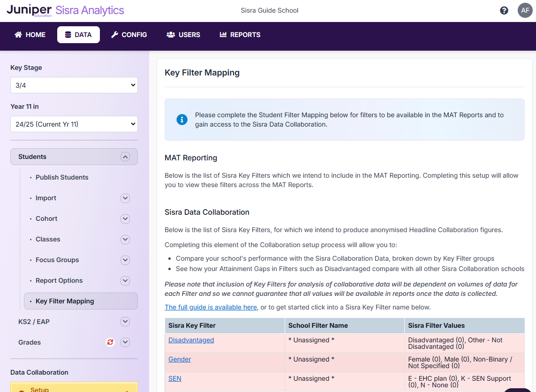Click the AF profile avatar
Screen dimensions: 536x392
click(x=525, y=10)
